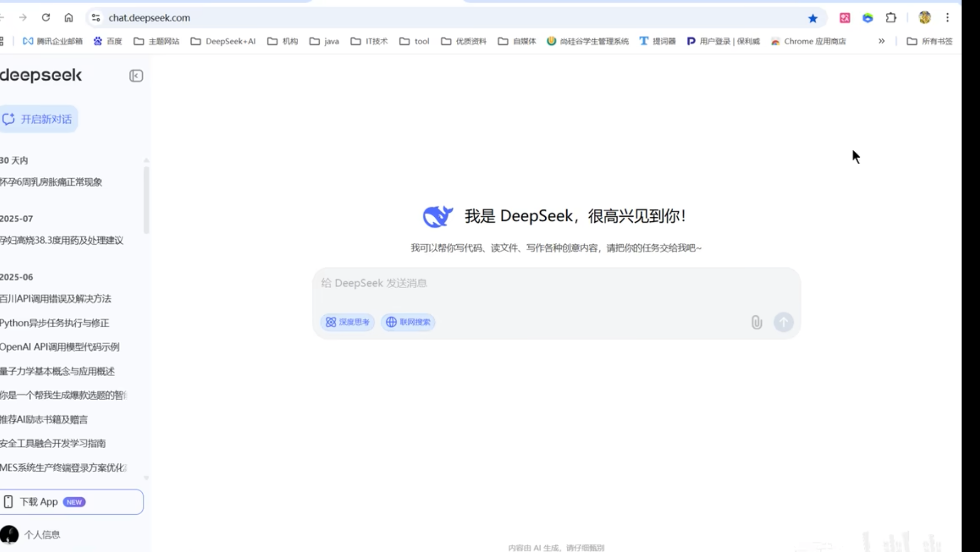The height and width of the screenshot is (552, 980).
Task: Open 百度 bookmark
Action: pos(108,41)
